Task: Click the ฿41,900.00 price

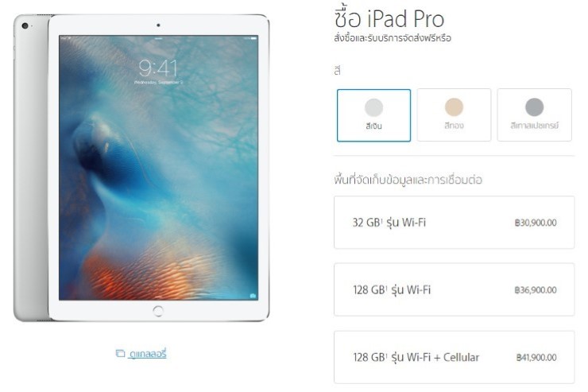Action: coord(536,358)
